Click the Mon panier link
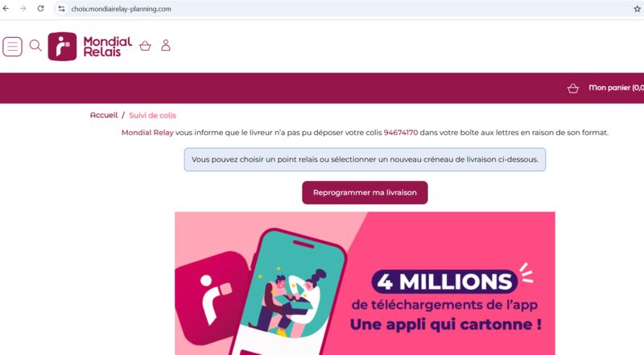The height and width of the screenshot is (355, 644). 616,88
